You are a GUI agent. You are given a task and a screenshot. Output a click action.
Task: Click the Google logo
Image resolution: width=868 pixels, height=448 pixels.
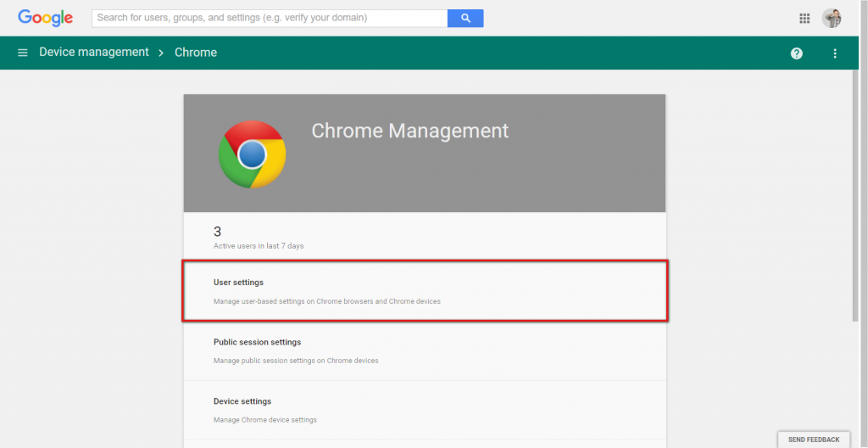[46, 18]
